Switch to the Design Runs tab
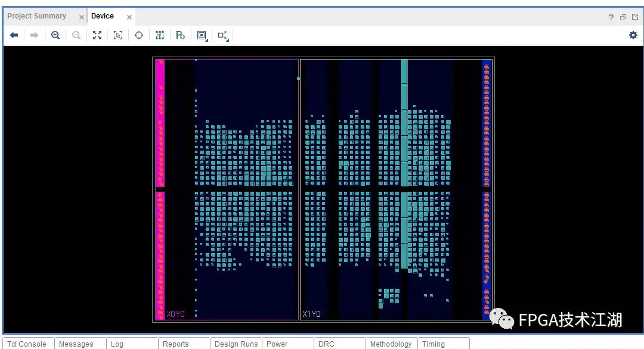 [x=236, y=344]
